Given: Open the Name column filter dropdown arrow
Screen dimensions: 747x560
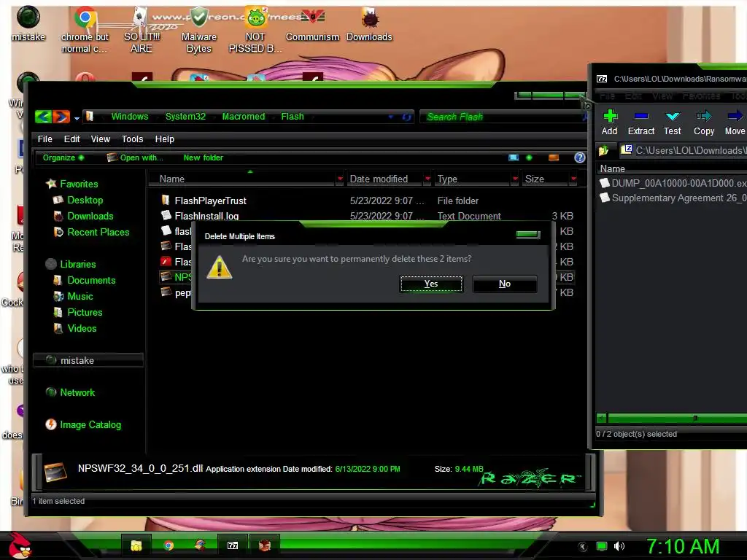Looking at the screenshot, I should click(340, 179).
